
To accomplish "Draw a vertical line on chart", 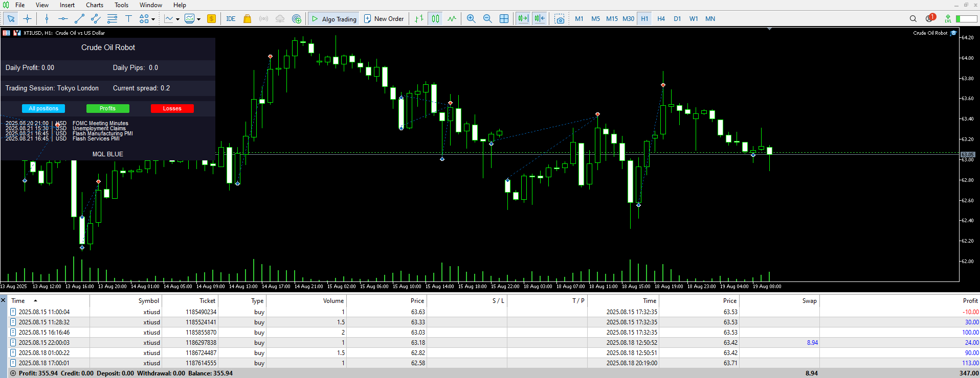I will click(47, 19).
